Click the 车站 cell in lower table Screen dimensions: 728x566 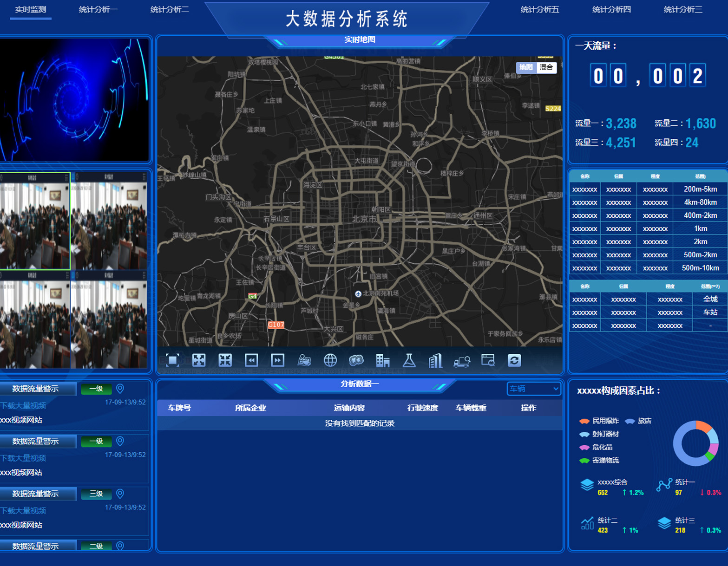[710, 312]
